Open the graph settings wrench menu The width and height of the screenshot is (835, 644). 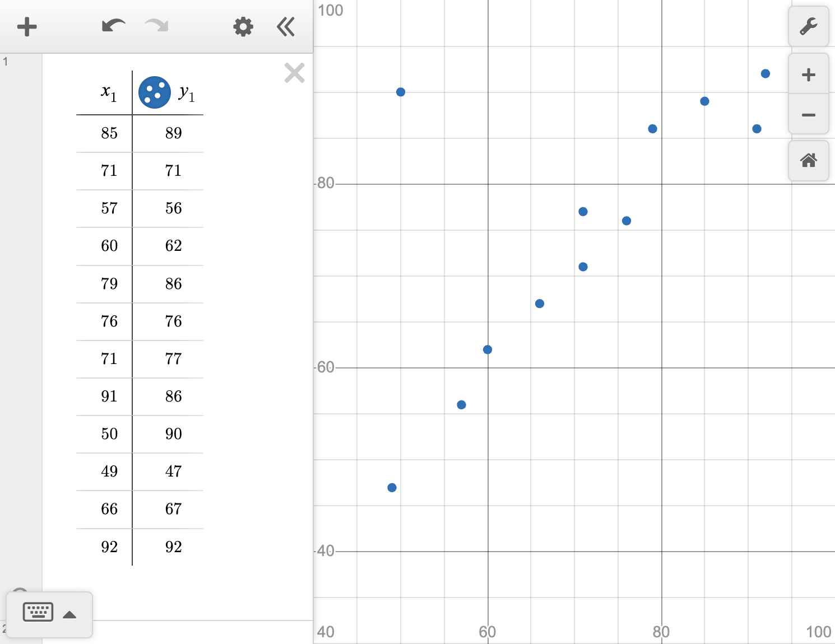(x=809, y=26)
